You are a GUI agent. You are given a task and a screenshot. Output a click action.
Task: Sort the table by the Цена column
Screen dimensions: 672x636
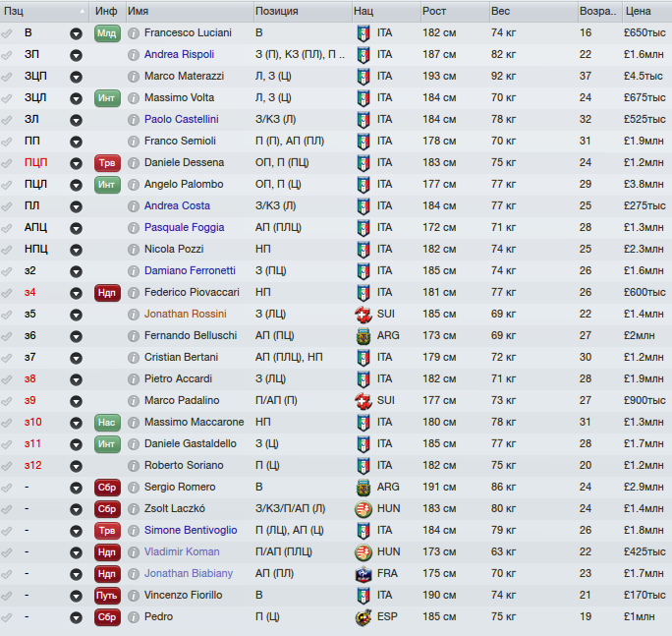tap(637, 11)
